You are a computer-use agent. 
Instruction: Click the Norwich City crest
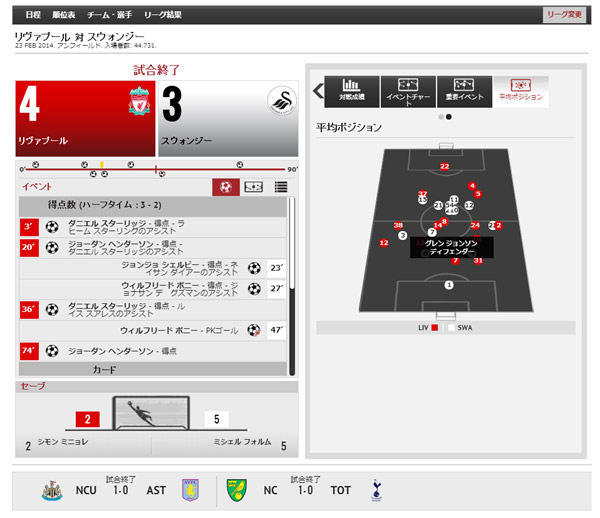click(x=236, y=491)
